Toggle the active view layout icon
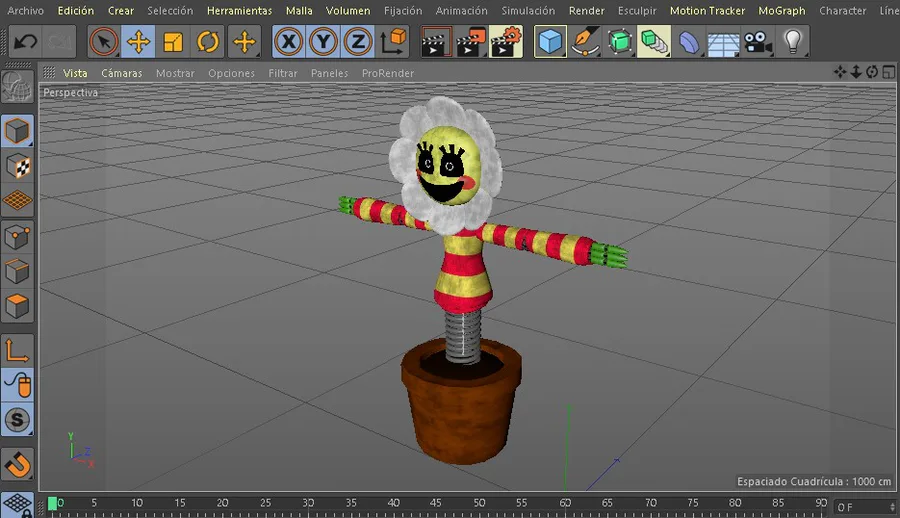The width and height of the screenshot is (900, 518). (888, 72)
